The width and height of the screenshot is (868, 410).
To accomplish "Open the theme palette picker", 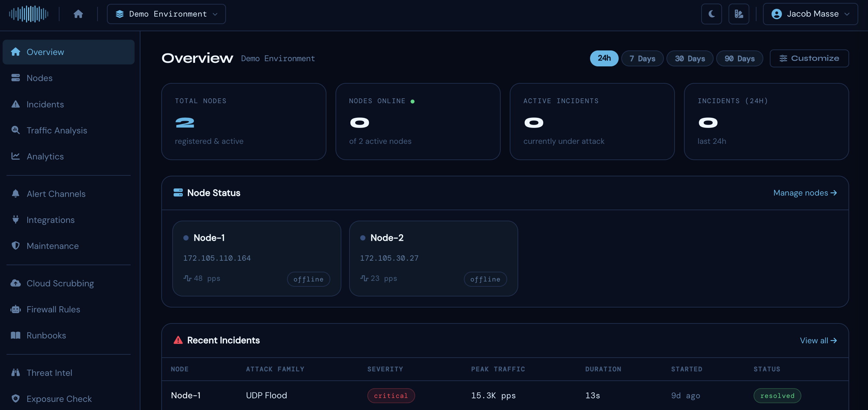I will (x=739, y=14).
